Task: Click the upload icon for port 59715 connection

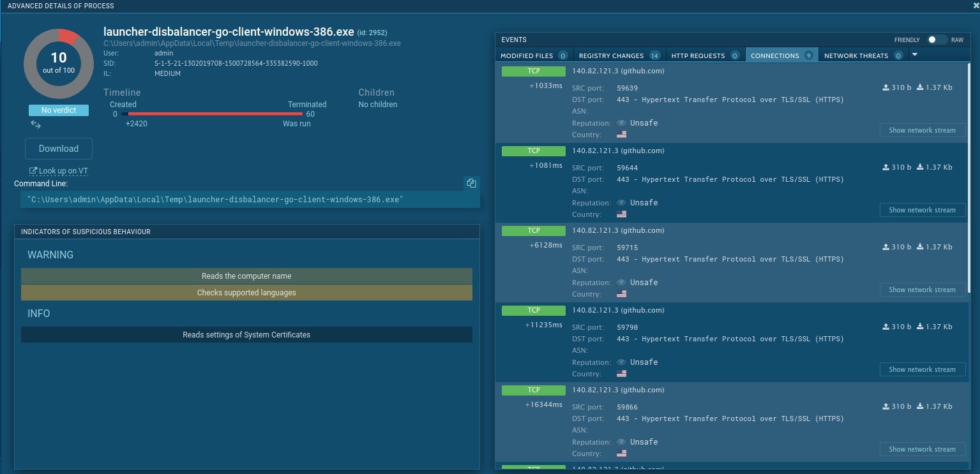Action: [x=886, y=247]
